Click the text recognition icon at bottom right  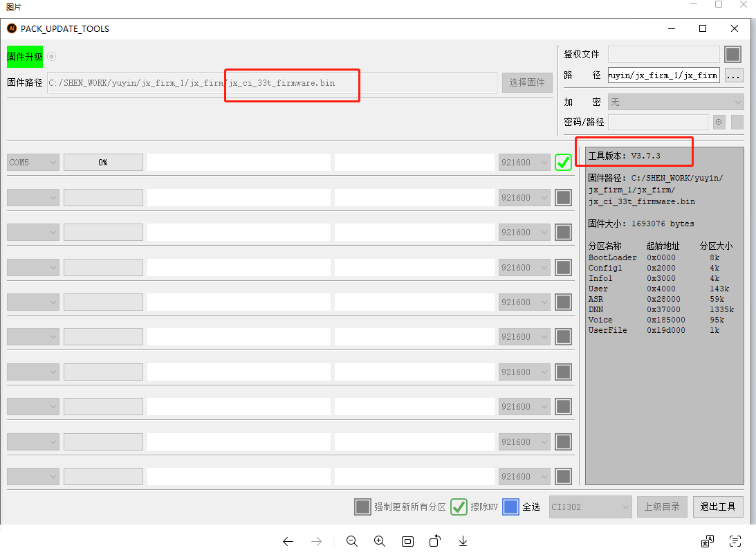[735, 541]
